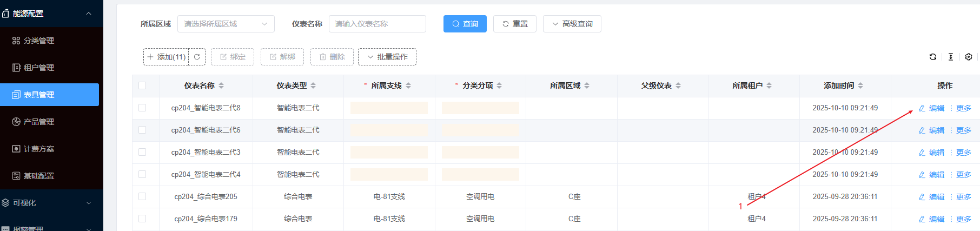Sort by 添加时间 column
Screen dimensions: 980x231
pyautogui.click(x=860, y=85)
